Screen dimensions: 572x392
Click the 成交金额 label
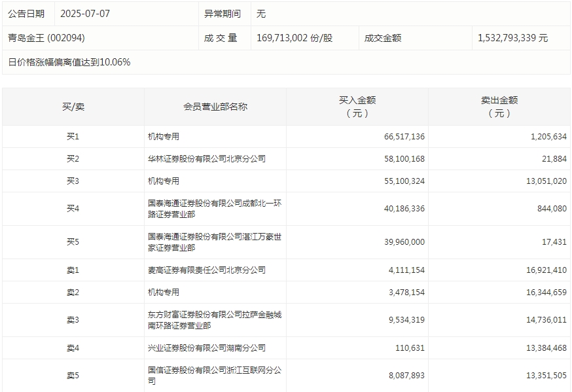tap(383, 38)
